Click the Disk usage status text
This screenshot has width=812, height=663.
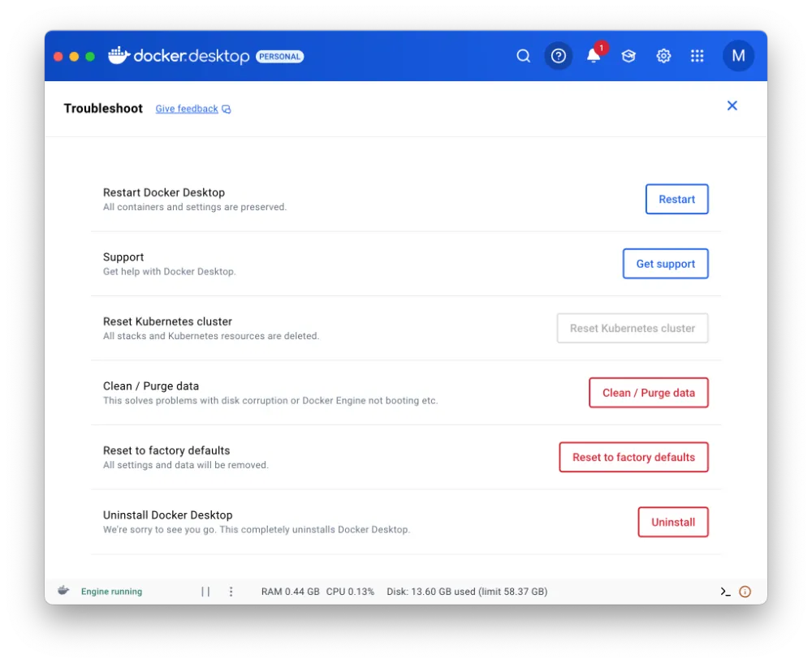[467, 592]
